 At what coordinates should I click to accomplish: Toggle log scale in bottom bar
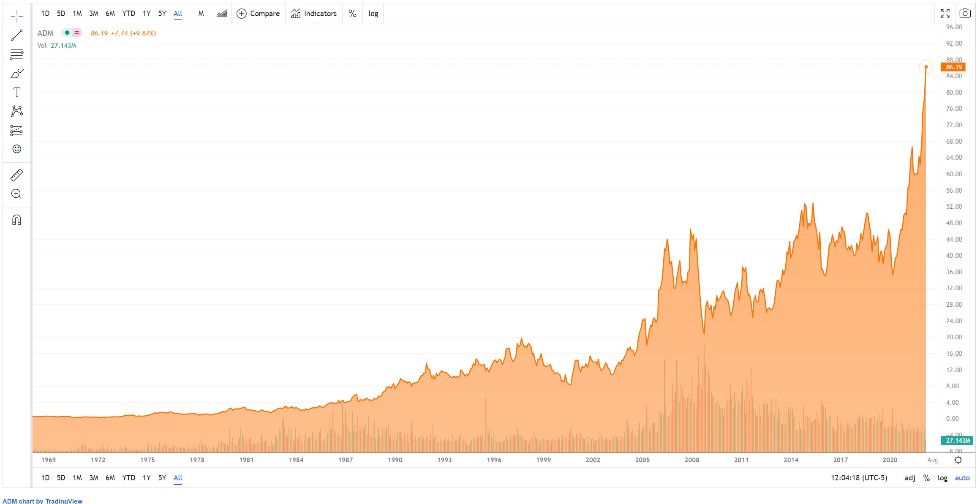[x=942, y=478]
